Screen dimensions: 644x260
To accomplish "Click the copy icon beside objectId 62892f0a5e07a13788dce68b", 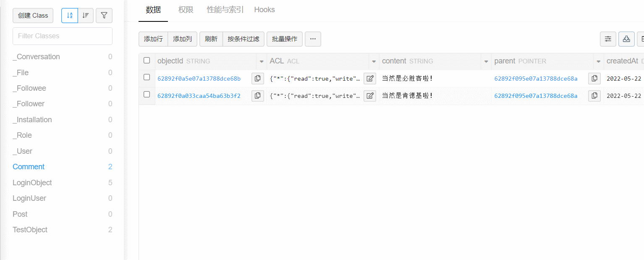I will pos(257,78).
